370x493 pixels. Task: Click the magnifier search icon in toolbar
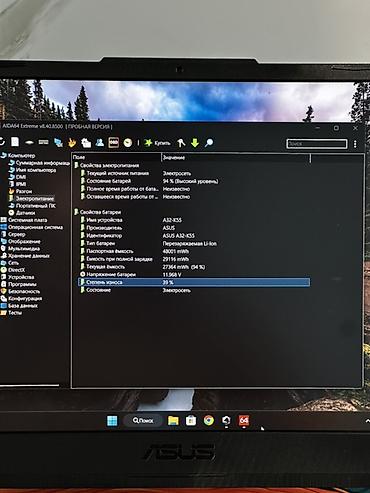209,143
